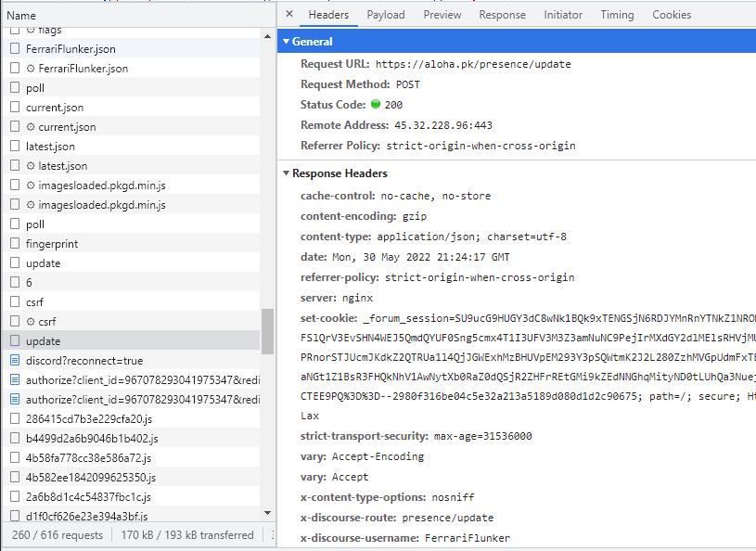Click the date header value
The height and width of the screenshot is (551, 756).
coord(420,257)
